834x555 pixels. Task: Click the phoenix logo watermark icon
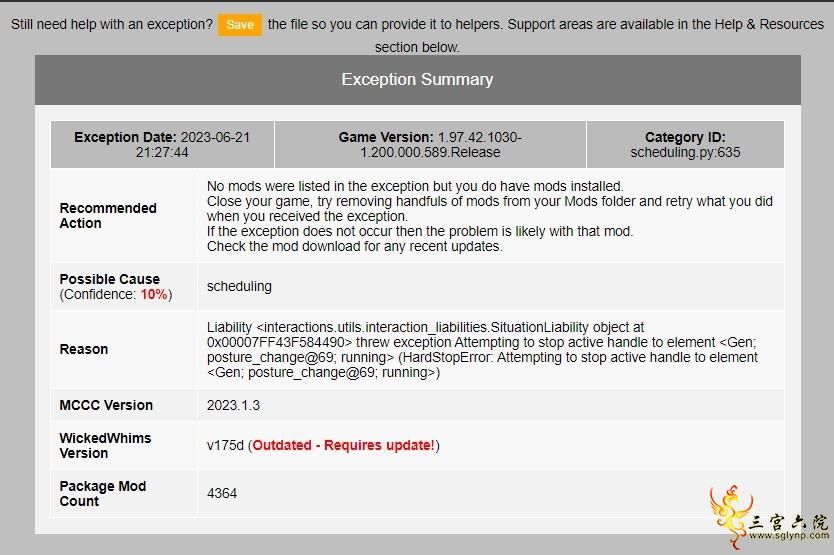click(x=731, y=516)
